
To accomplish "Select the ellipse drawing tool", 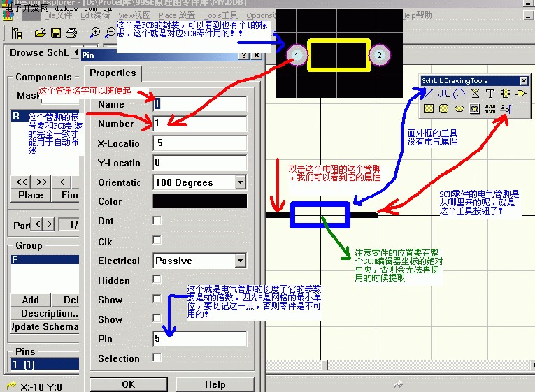I will point(459,108).
